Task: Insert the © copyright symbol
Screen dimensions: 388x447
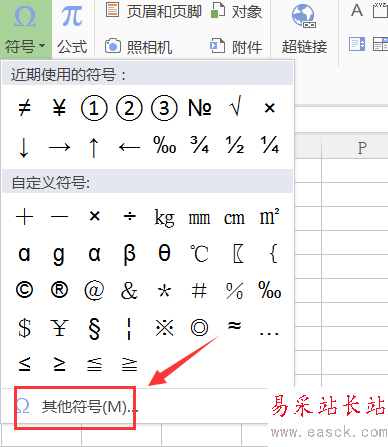Action: 24,289
